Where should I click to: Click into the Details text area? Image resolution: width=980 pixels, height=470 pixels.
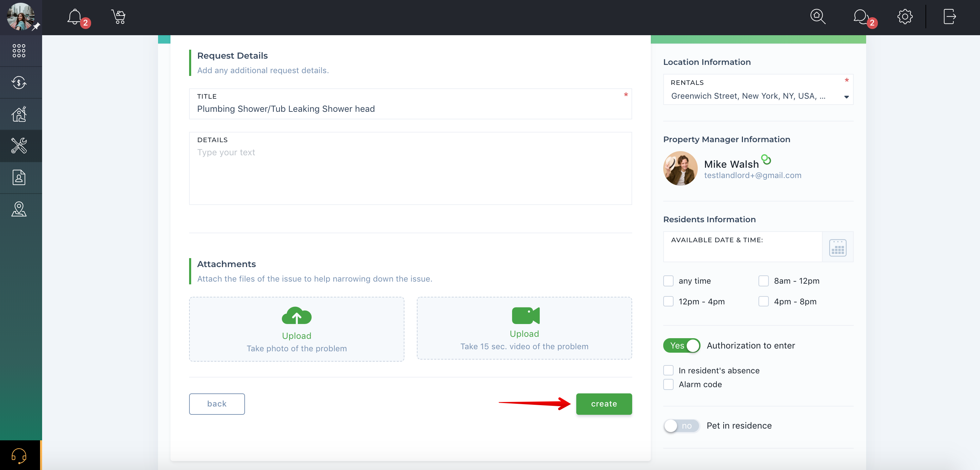pyautogui.click(x=410, y=168)
